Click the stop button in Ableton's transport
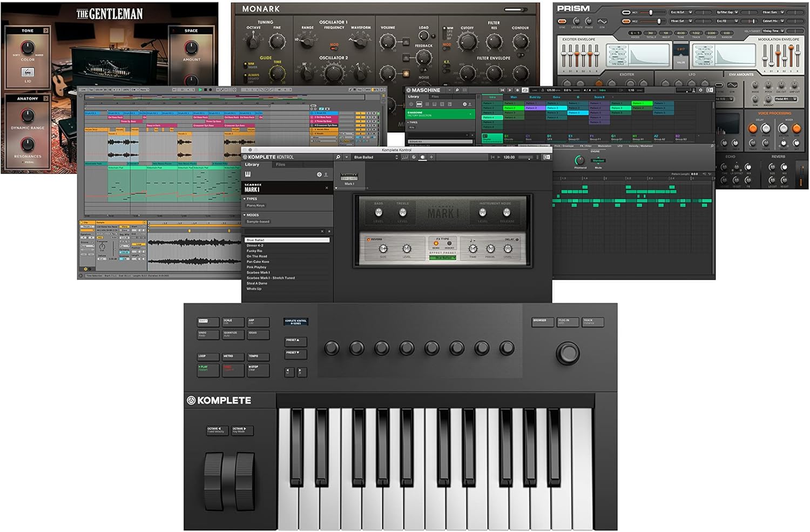Screen dimensions: 810x532 point(206,89)
